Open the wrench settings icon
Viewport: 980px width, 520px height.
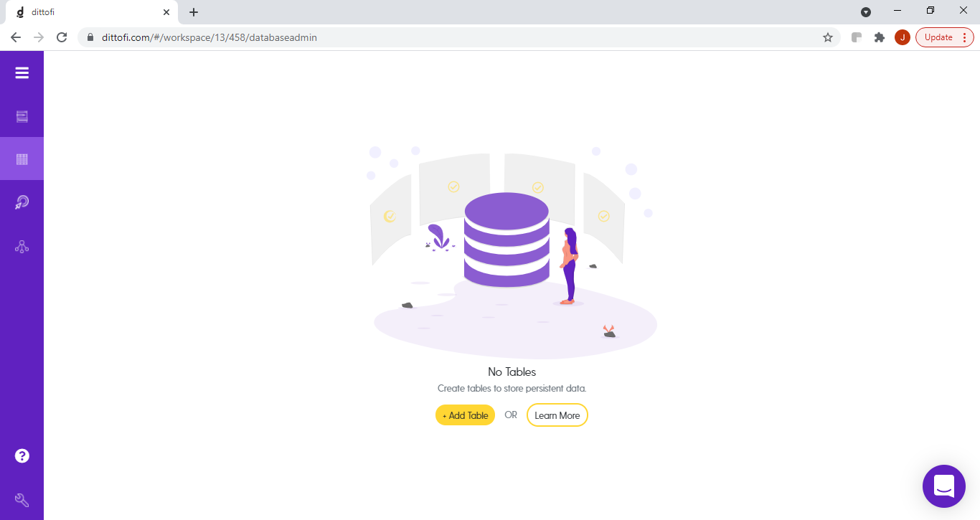22,500
